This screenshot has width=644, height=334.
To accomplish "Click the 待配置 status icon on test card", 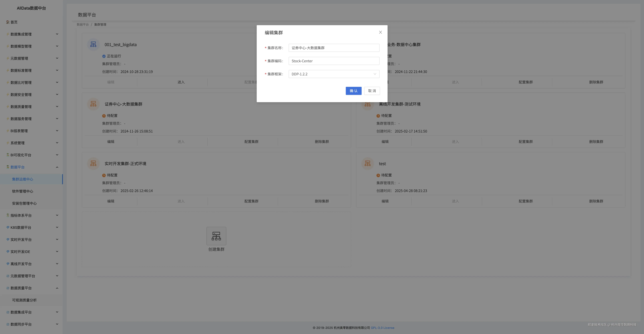I will coord(378,175).
